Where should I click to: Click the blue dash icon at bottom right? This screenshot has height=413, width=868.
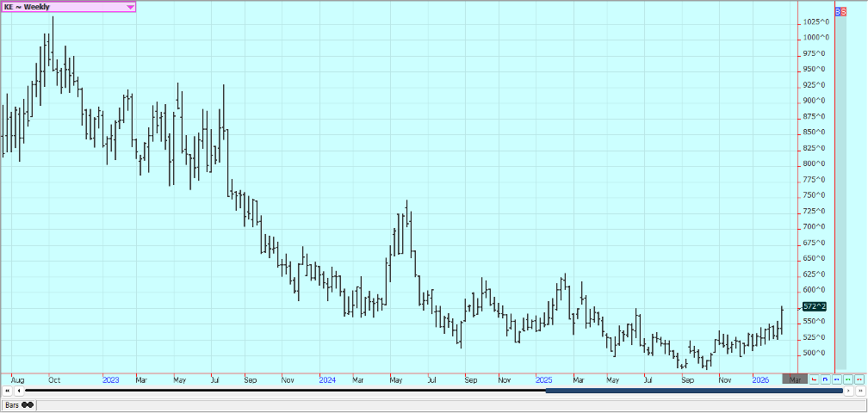[836, 379]
